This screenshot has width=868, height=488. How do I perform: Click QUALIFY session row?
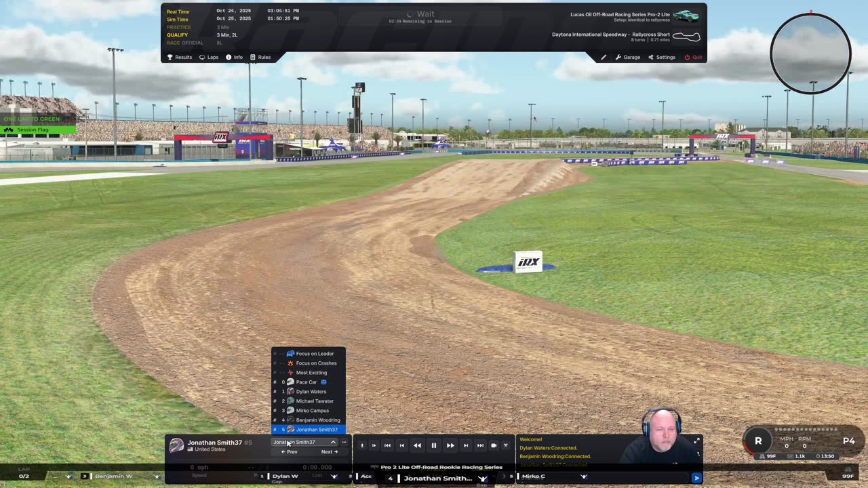tap(203, 35)
